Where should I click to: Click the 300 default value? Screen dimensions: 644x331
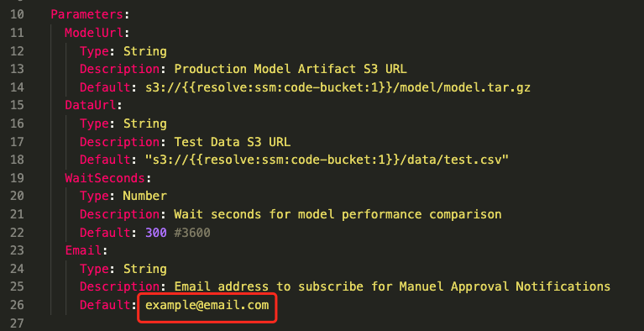[156, 233]
